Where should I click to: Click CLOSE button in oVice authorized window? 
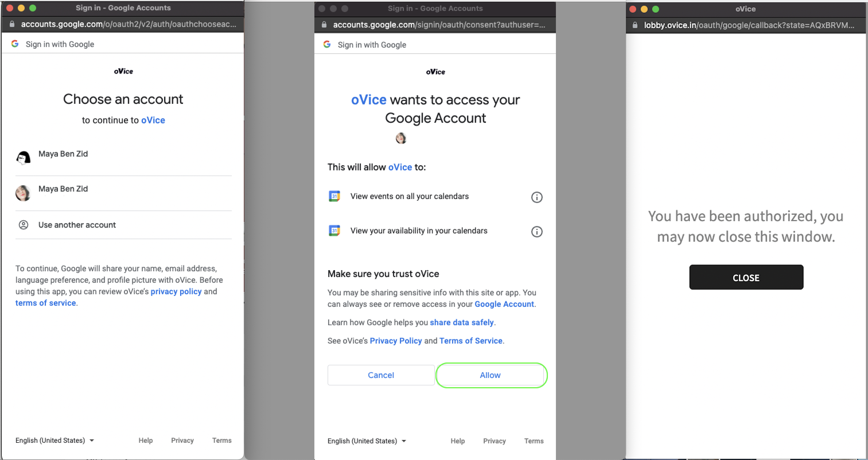pyautogui.click(x=746, y=277)
